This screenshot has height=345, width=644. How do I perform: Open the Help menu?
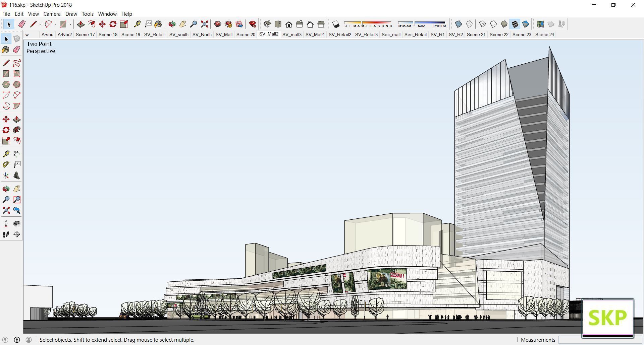pyautogui.click(x=126, y=14)
